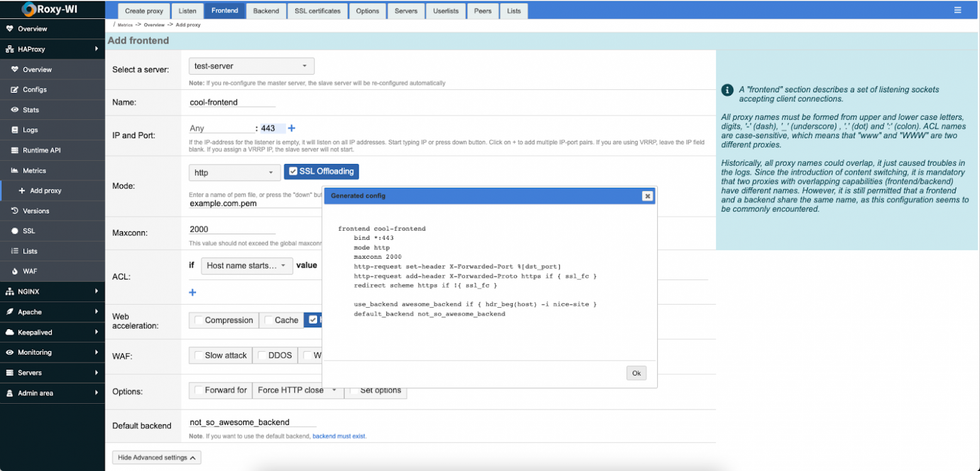The height and width of the screenshot is (471, 980).
Task: Click the port field showing 443
Action: (x=273, y=128)
